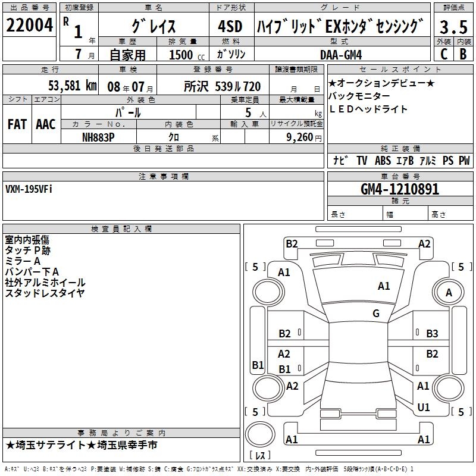
Task: Click the 4SD door type value
Action: click(x=230, y=26)
